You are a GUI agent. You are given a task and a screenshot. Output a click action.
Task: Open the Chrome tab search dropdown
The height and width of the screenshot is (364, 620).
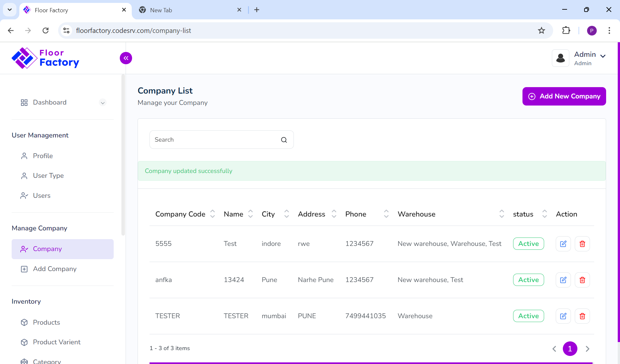(x=10, y=10)
